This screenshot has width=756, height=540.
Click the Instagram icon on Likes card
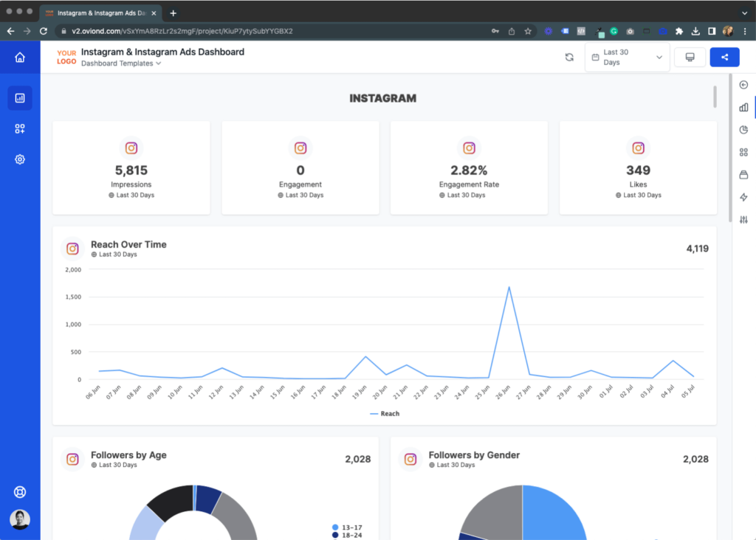(639, 148)
